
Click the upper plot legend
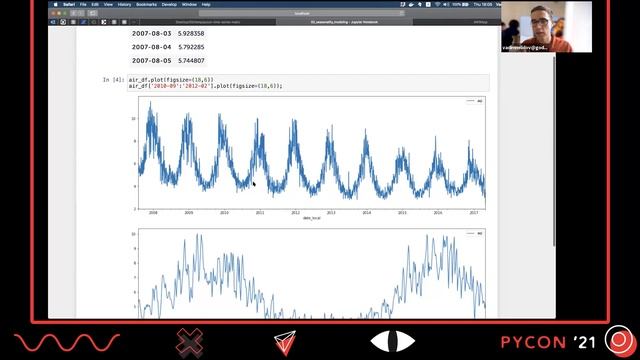coord(475,101)
